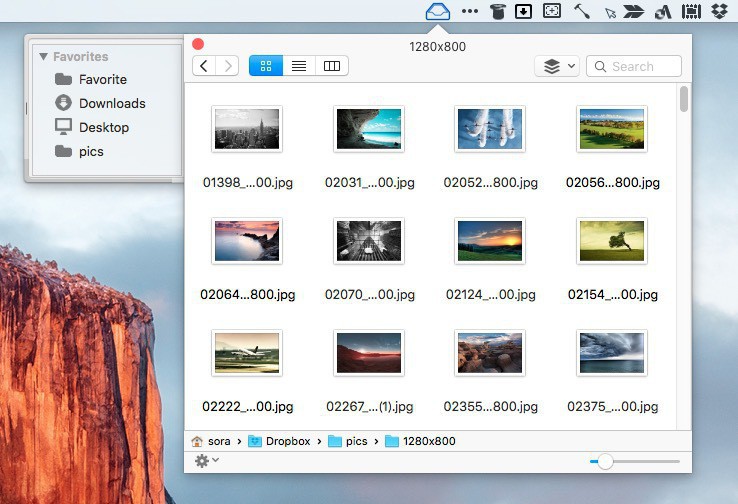Close the window with red button

[198, 44]
